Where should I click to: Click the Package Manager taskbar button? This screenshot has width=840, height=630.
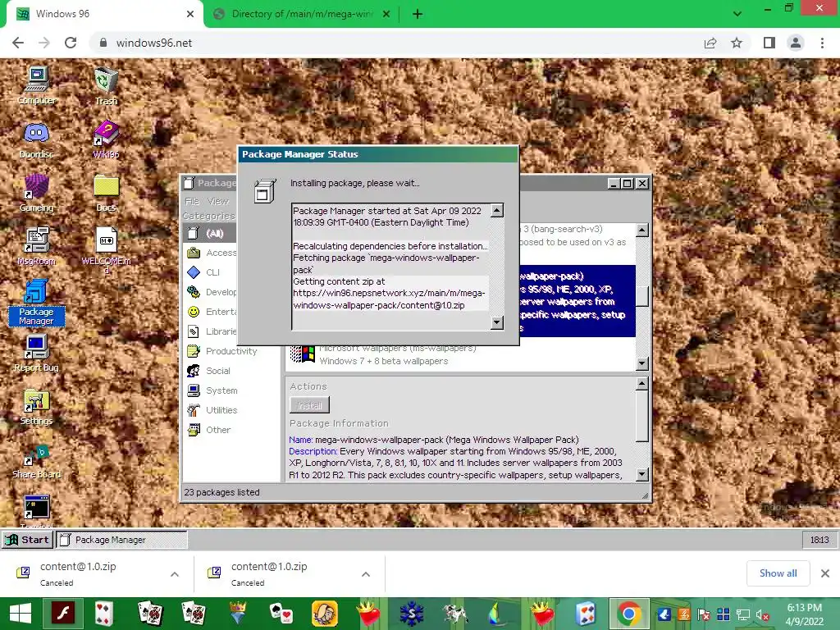[x=122, y=540]
